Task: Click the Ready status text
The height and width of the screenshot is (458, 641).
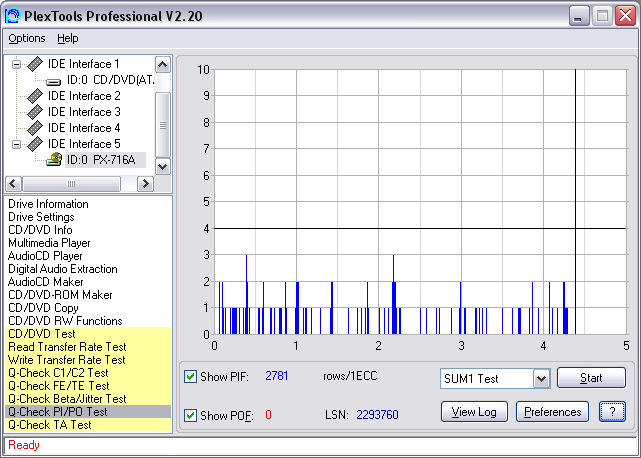Action: point(24,445)
